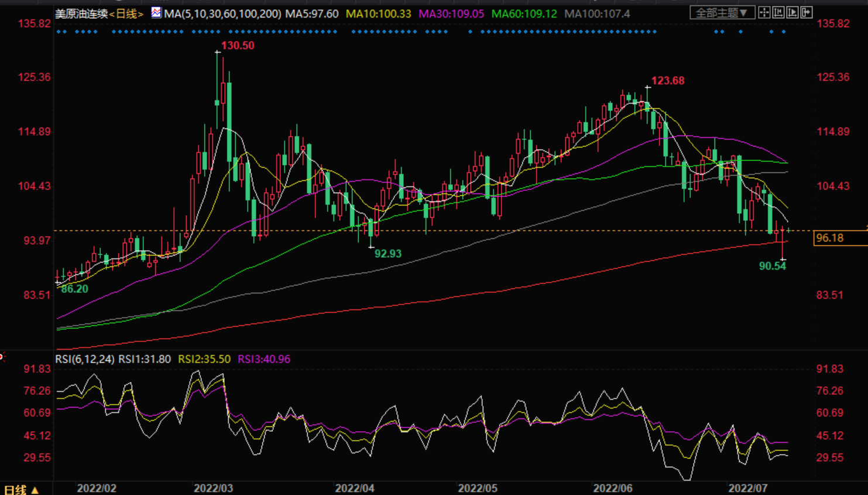Click the rightmost arrow panel icon
868x495 pixels.
(x=807, y=12)
